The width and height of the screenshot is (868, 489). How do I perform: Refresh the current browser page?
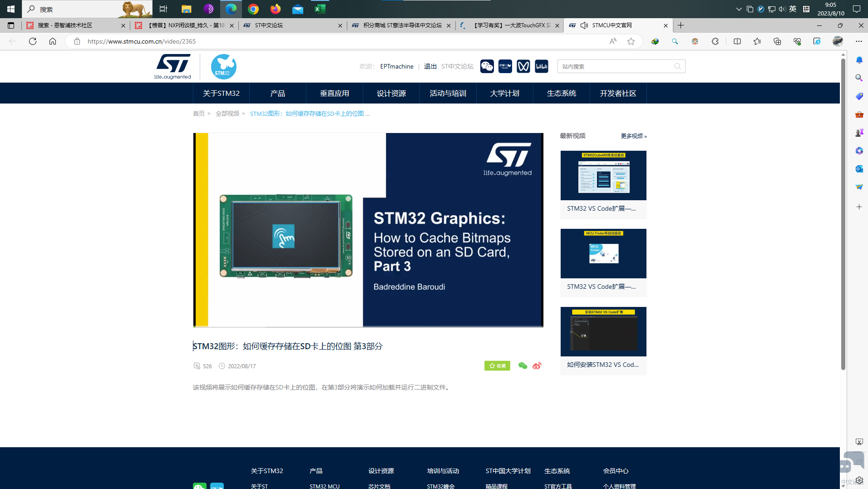click(33, 41)
